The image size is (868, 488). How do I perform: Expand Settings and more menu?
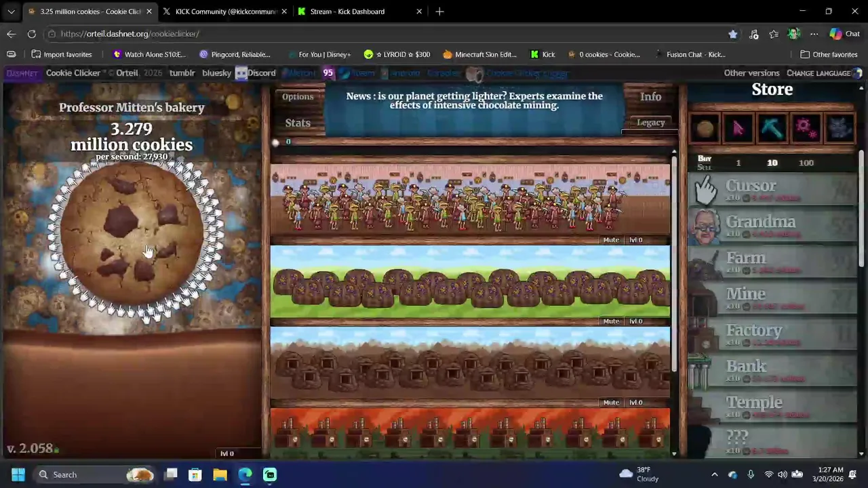click(814, 34)
